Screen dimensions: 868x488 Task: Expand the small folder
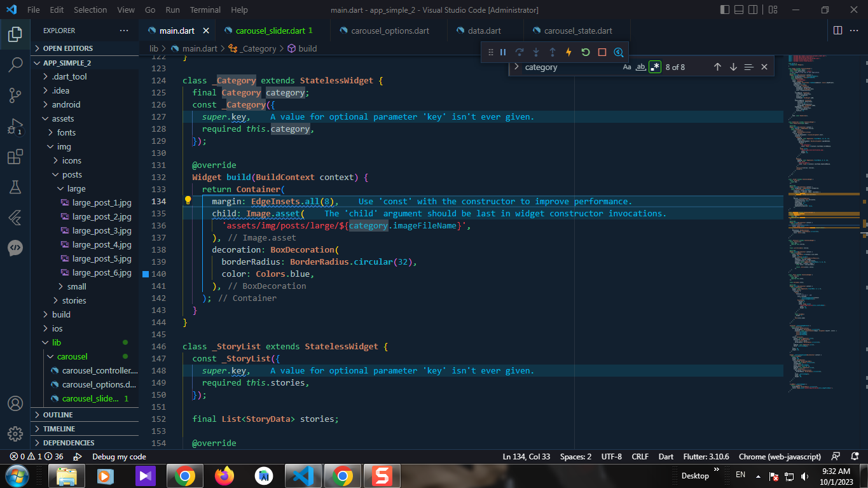85,286
